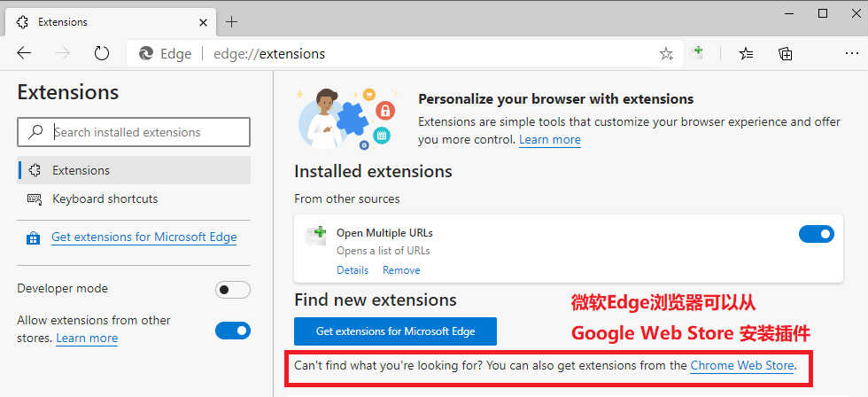Click the Installed extensions heading
Viewport: 868px width, 397px height.
click(x=373, y=172)
